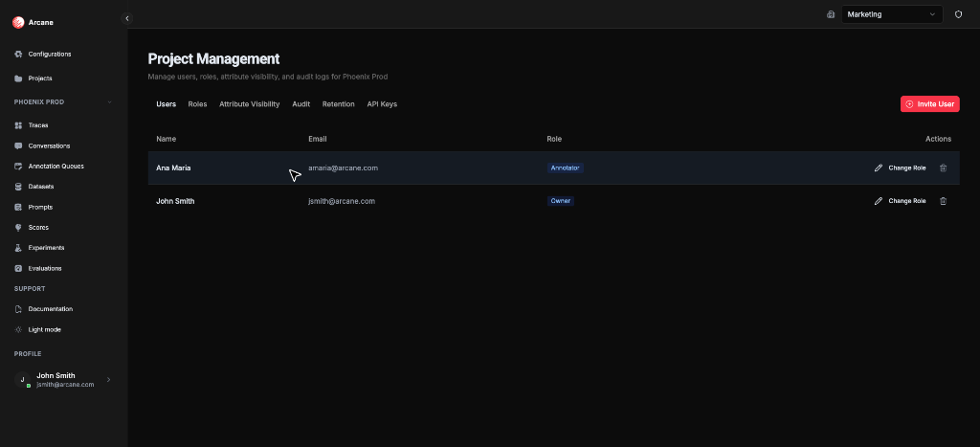Image resolution: width=980 pixels, height=447 pixels.
Task: Click the Invite User button
Action: point(929,104)
